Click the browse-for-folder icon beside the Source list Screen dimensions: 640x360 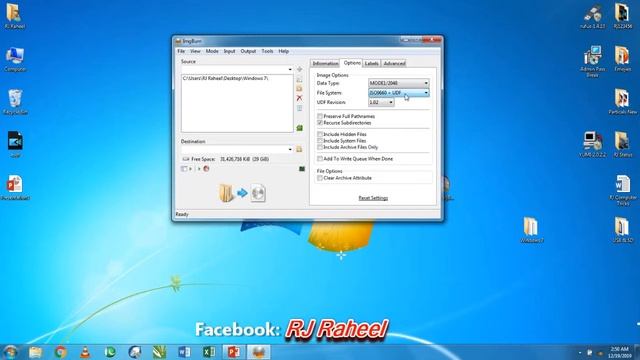tap(300, 89)
